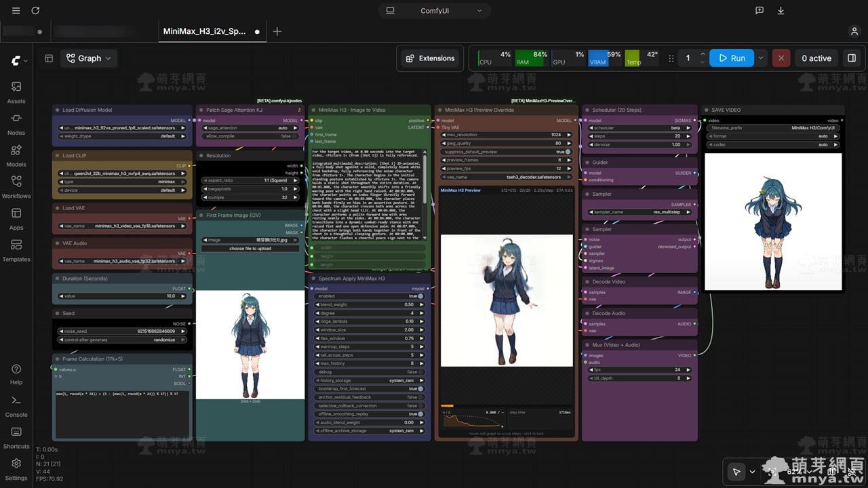Toggle suppress_default_preview switch

[568, 152]
